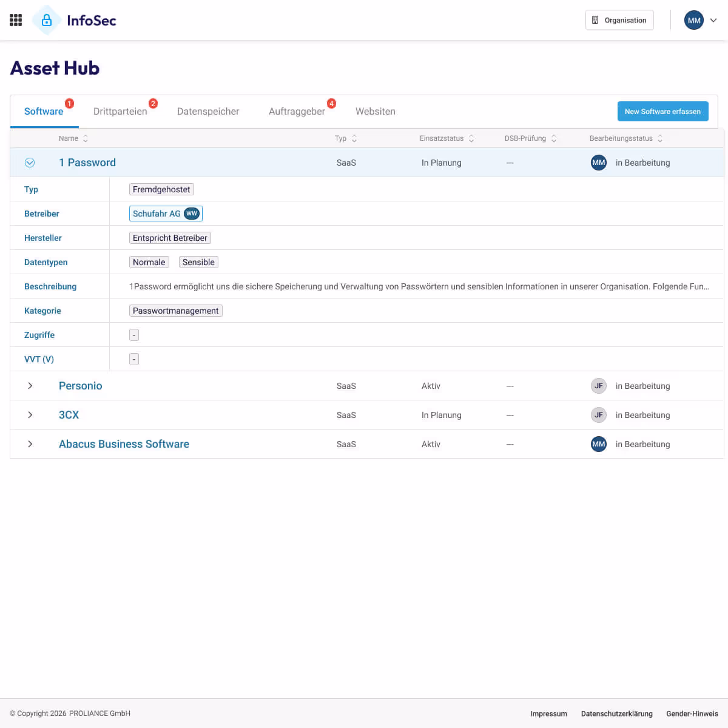Click JF avatar in Personio row

[599, 386]
